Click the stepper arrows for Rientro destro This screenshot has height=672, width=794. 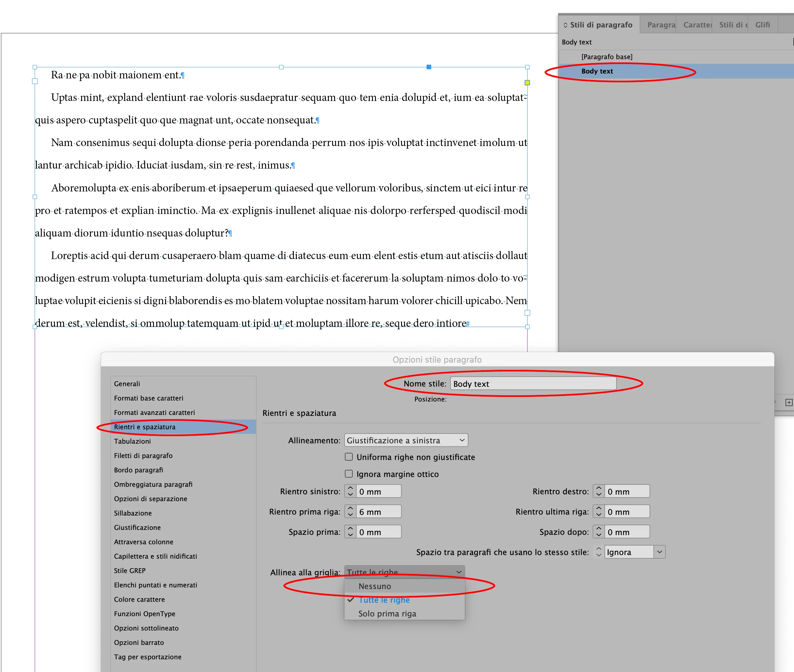click(x=599, y=491)
